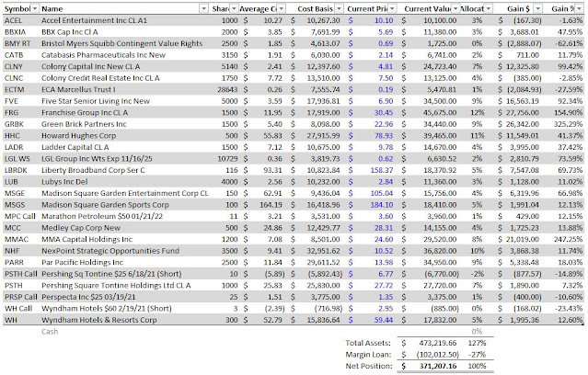
Task: Select the NHF cost basis 32,951.62
Action: pyautogui.click(x=323, y=251)
